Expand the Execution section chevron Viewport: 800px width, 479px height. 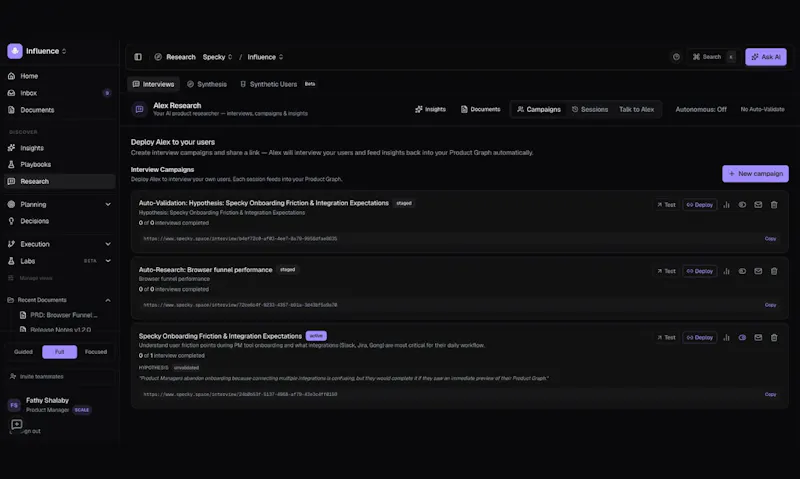tap(108, 244)
